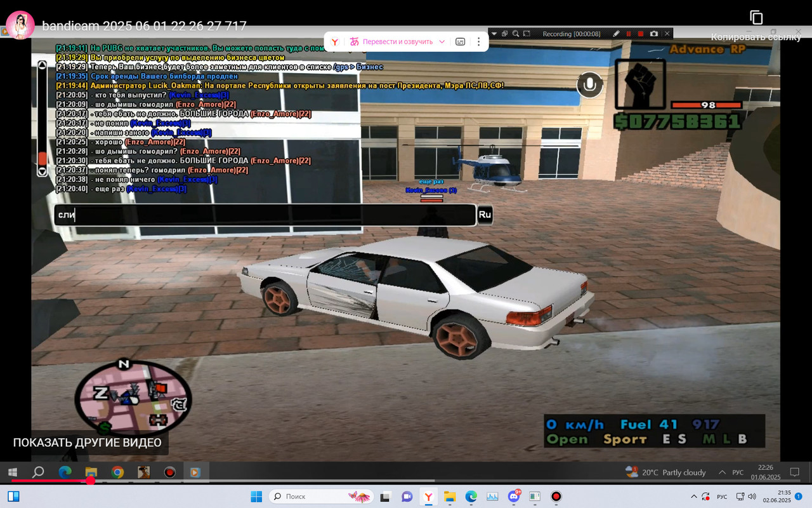Toggle subtitles icon in translate bar
Screen dimensions: 812x508
[461, 41]
